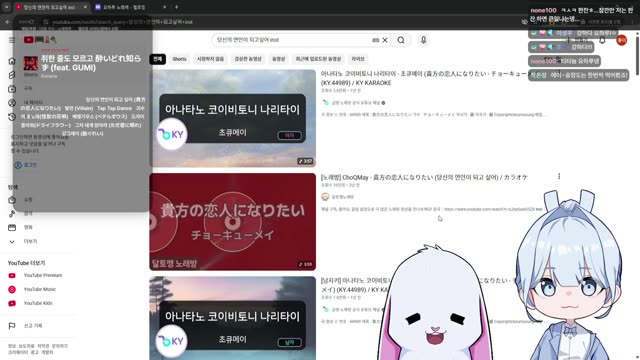Open YouTube Premium from sidebar
Viewport: 640px width, 360px height.
coord(35,276)
